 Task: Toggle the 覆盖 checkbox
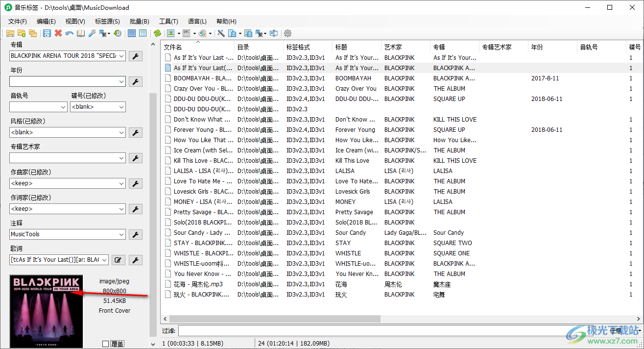[105, 344]
